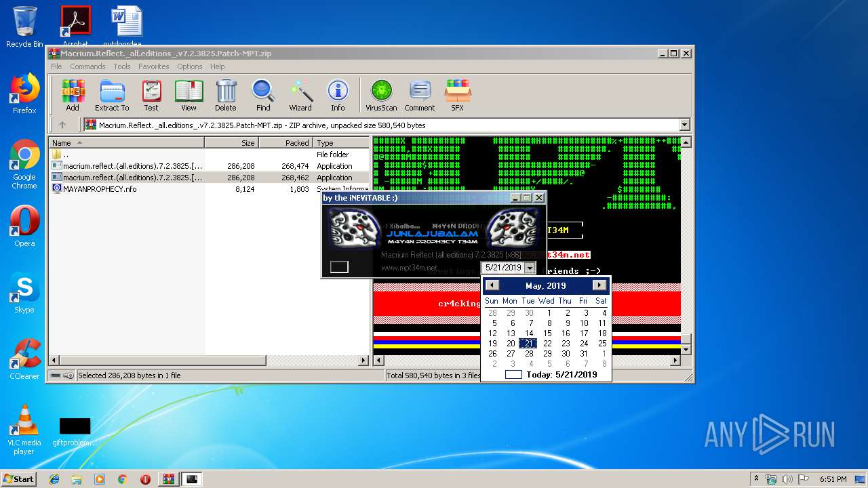
Task: Sort file list by Packed column
Action: (x=285, y=143)
